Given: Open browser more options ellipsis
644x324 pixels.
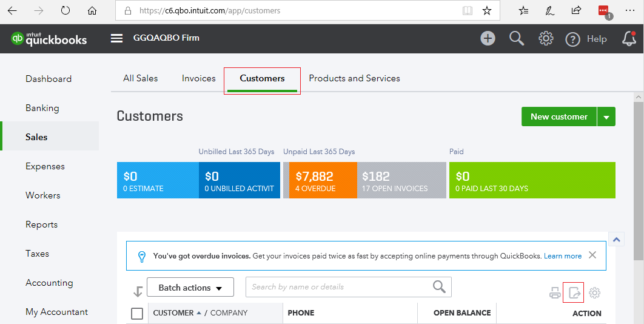Looking at the screenshot, I should pyautogui.click(x=630, y=11).
